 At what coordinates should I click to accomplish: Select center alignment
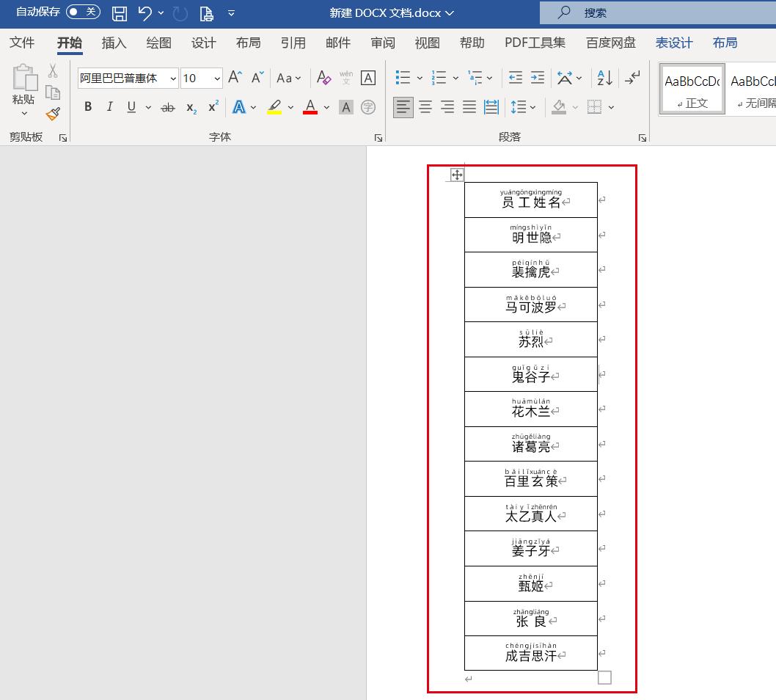(x=425, y=107)
